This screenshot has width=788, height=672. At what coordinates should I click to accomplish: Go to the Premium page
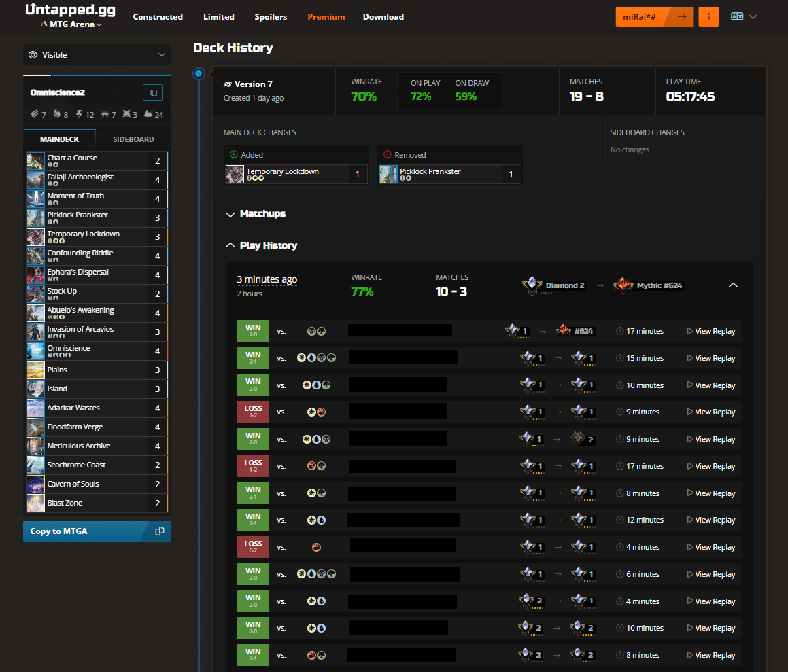click(x=326, y=16)
